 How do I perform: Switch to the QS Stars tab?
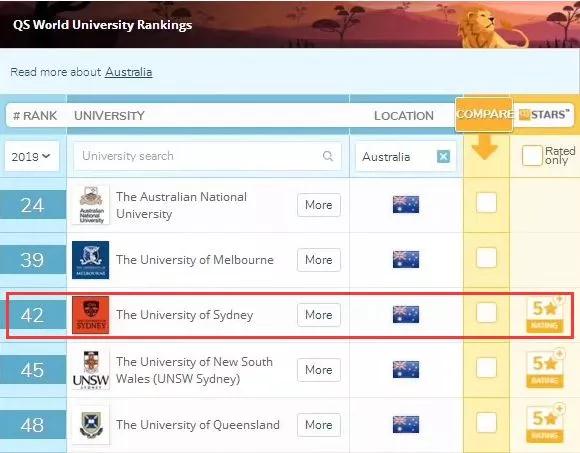tap(543, 115)
